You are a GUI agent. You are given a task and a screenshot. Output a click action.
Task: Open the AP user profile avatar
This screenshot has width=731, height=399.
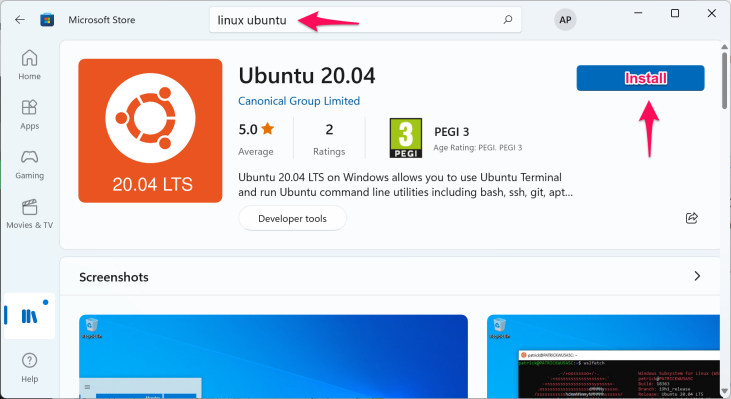point(565,20)
